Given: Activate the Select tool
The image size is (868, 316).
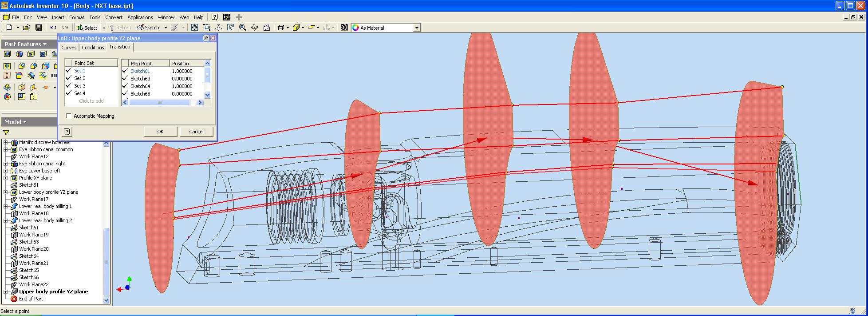Looking at the screenshot, I should (87, 28).
